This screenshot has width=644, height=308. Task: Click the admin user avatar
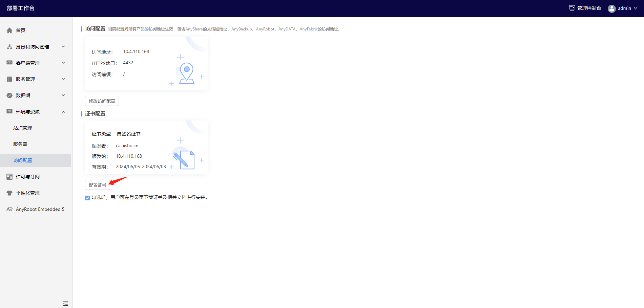click(611, 8)
